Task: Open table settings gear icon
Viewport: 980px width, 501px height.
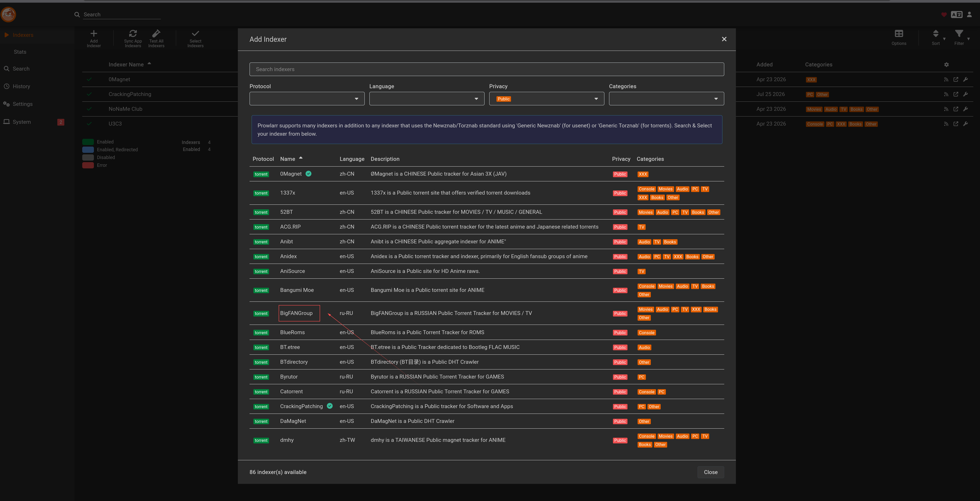Action: tap(946, 65)
